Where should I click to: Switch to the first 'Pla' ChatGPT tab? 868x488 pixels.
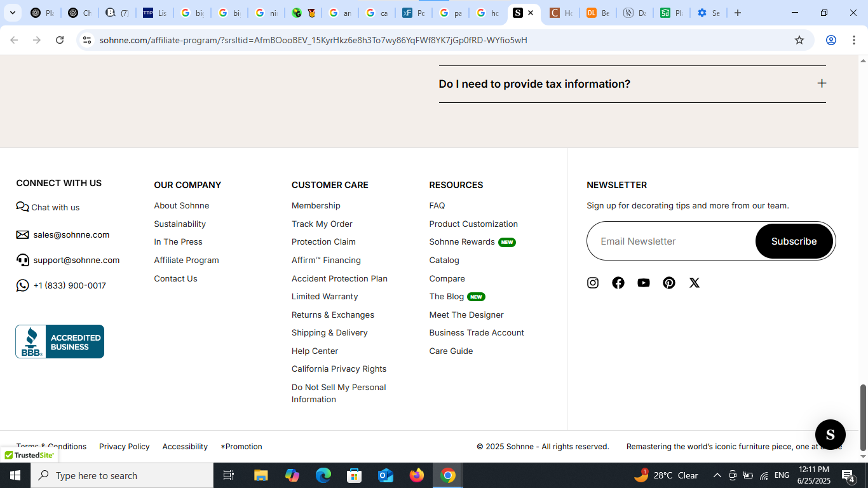(x=42, y=13)
